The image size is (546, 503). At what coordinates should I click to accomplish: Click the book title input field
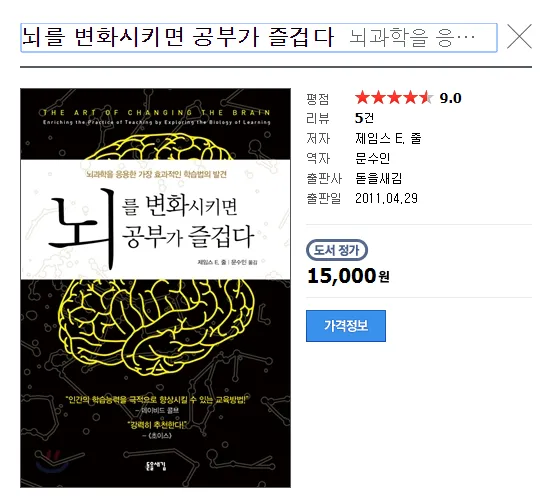tap(259, 38)
